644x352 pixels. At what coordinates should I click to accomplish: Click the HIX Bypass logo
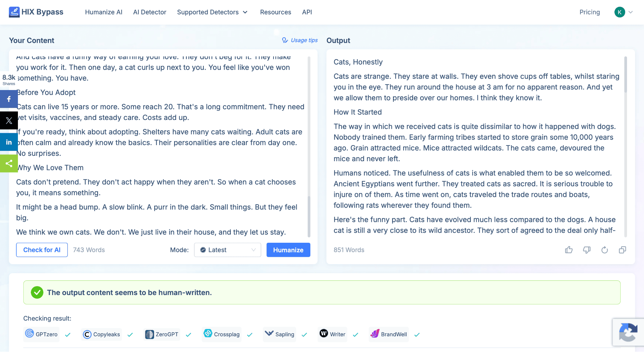(36, 12)
